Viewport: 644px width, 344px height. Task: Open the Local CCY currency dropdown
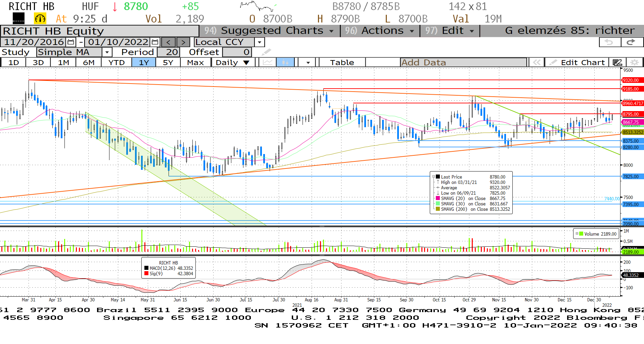pyautogui.click(x=259, y=42)
